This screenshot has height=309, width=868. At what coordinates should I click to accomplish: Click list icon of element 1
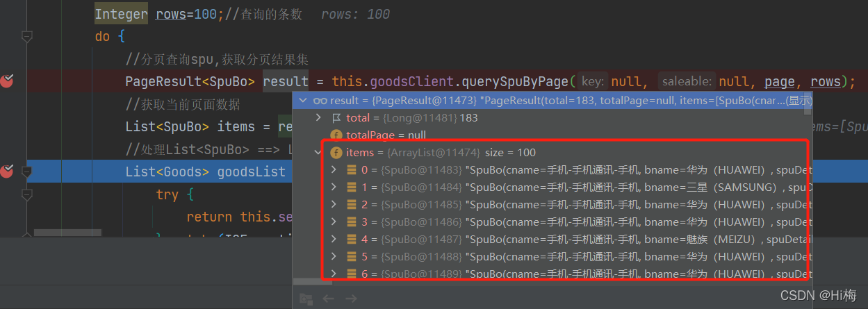click(352, 187)
